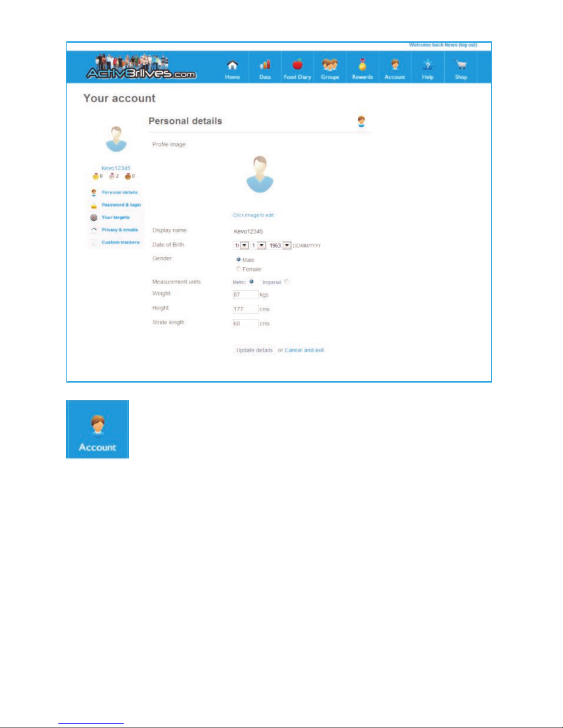Open the birth year dropdown showing 1963
Image resolution: width=563 pixels, height=728 pixels.
tap(279, 245)
